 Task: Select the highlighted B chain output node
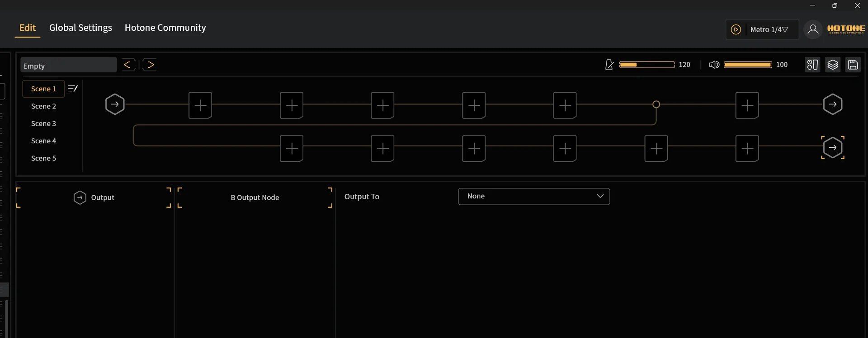[x=833, y=147]
